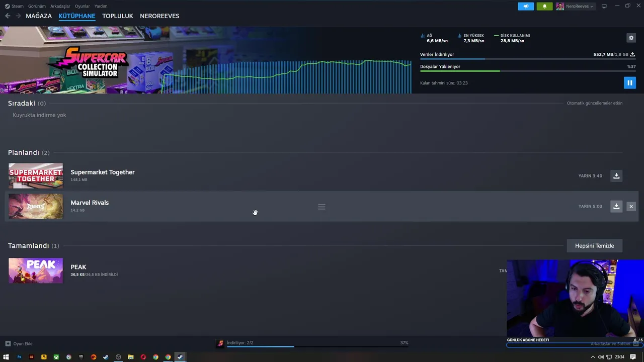
Task: Click the Dosyalar Yükleniyor progress bar
Action: pyautogui.click(x=528, y=71)
